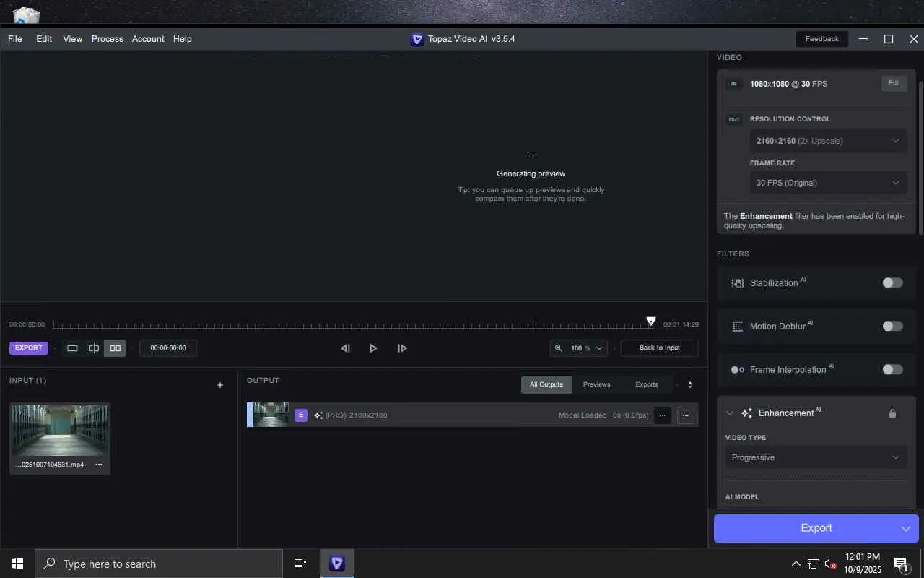Select the split view layout icon
The width and height of the screenshot is (924, 578).
94,348
